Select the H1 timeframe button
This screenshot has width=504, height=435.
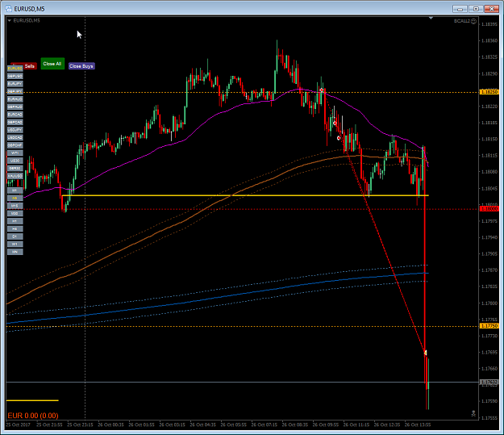click(x=15, y=221)
